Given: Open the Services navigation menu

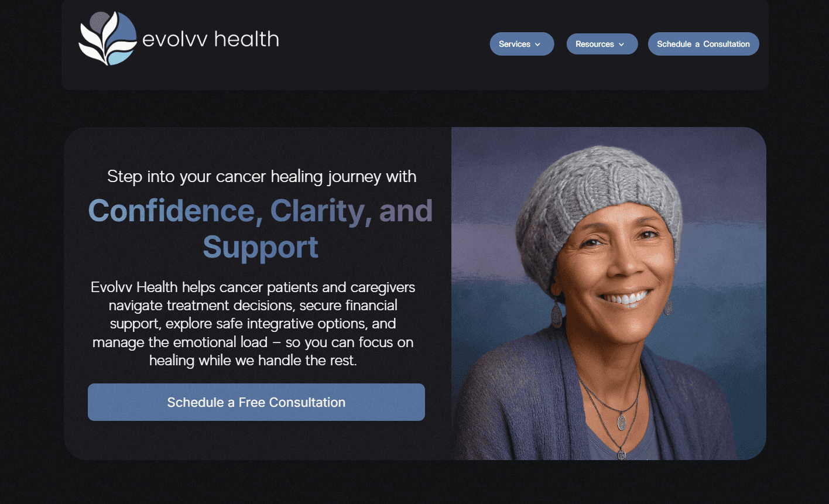Looking at the screenshot, I should [x=522, y=44].
